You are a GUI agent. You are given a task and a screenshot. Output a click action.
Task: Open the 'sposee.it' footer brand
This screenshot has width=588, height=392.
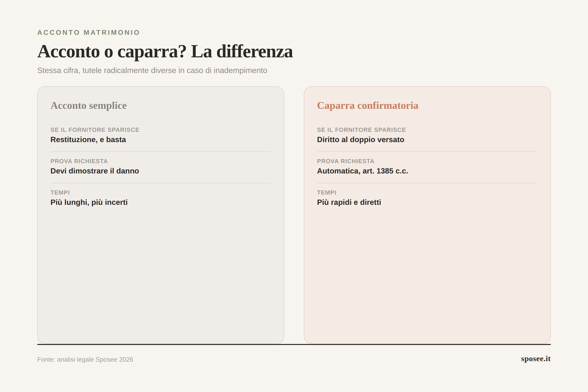tap(536, 359)
